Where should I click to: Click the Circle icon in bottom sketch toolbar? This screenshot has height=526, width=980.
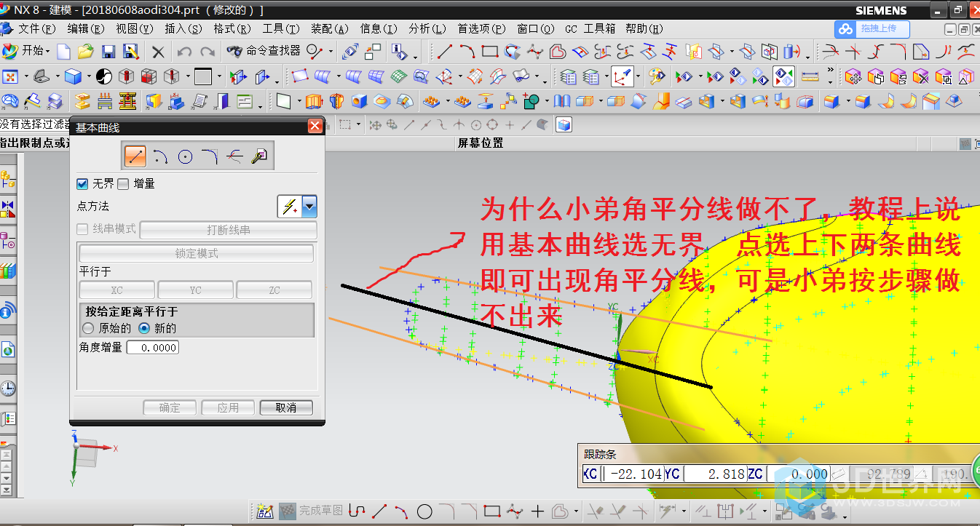pyautogui.click(x=424, y=511)
